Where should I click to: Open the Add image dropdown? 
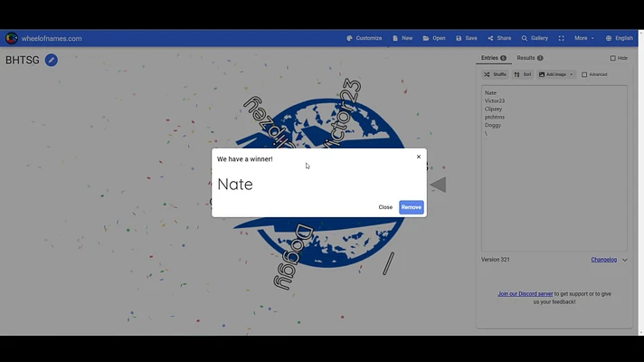pos(556,74)
